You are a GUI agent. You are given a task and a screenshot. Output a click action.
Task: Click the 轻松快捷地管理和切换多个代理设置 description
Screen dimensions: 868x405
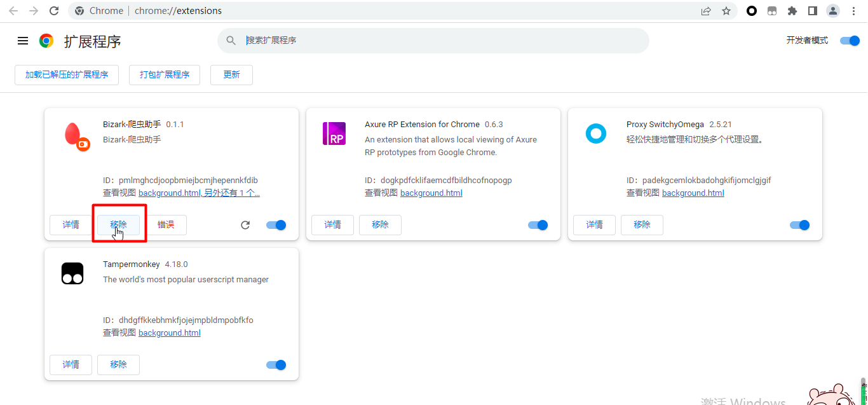(695, 140)
